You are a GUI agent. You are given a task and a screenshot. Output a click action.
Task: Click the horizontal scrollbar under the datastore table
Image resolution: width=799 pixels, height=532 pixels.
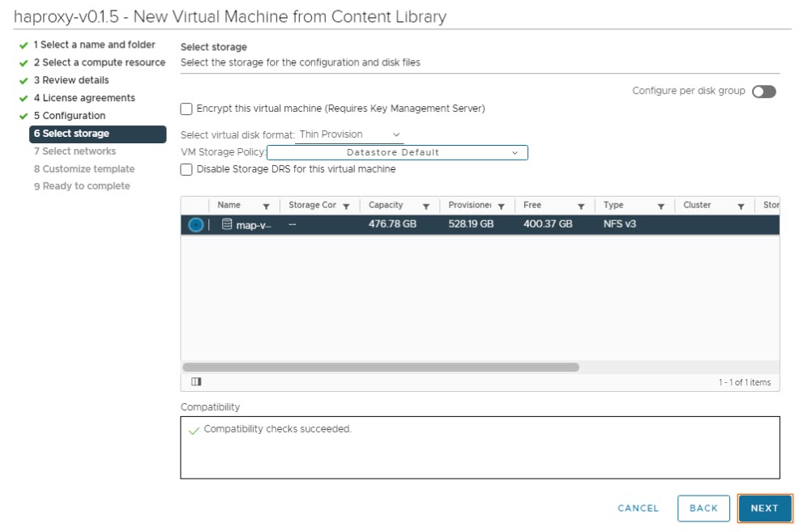coord(381,367)
